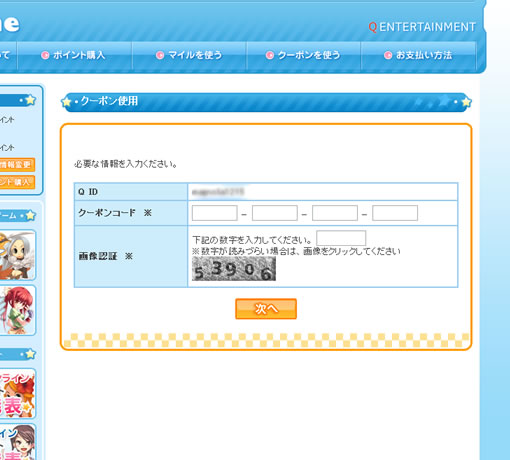Open the gray-haired character game banner

point(17,255)
